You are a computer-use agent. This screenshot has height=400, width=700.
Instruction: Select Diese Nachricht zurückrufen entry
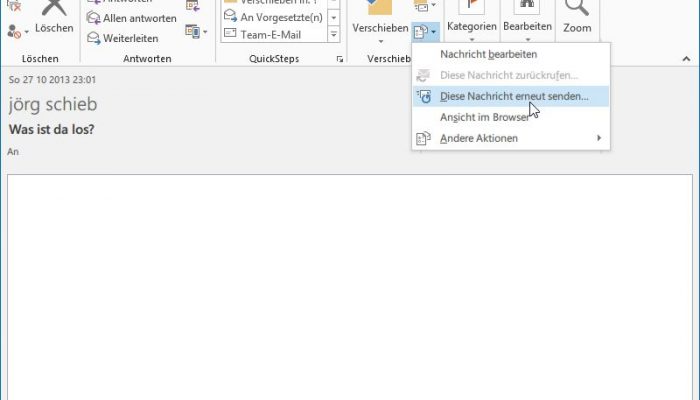(511, 75)
